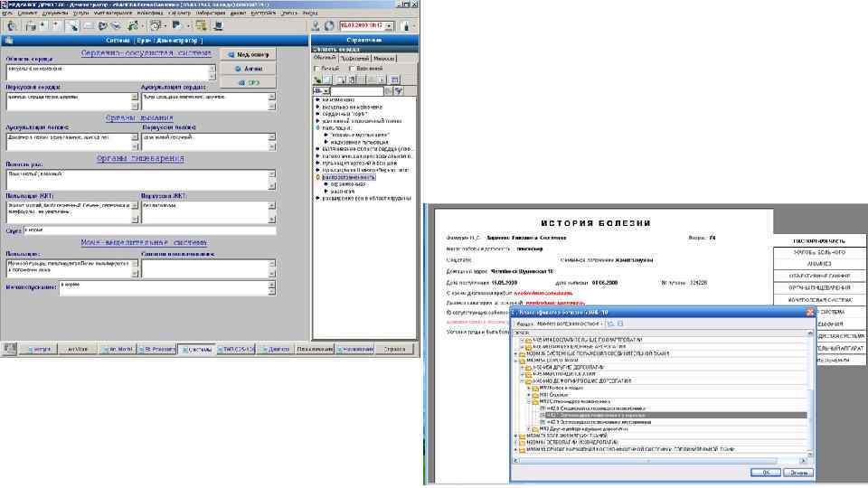Click the clock icon in the main toolbar
Viewport: 868px width, 488px height.
point(155,25)
